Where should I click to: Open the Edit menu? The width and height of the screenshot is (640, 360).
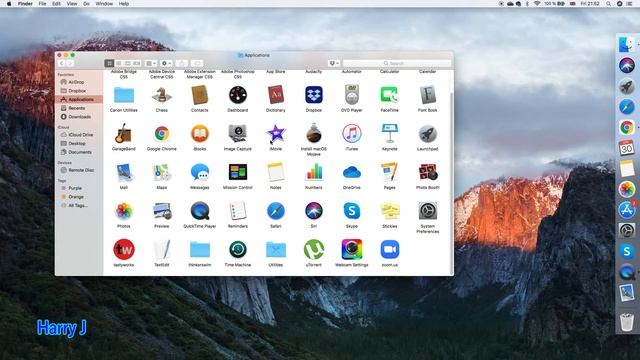[x=56, y=4]
